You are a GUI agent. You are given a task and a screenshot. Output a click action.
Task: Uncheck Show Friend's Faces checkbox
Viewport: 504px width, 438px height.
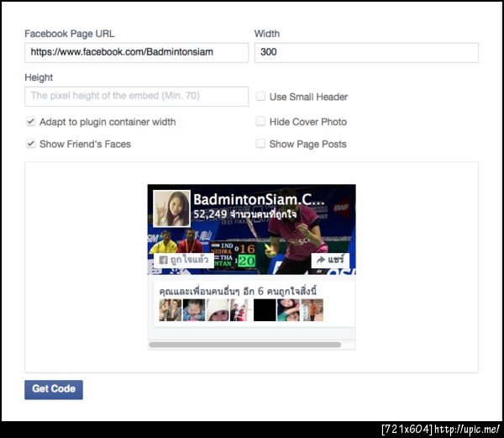(31, 144)
